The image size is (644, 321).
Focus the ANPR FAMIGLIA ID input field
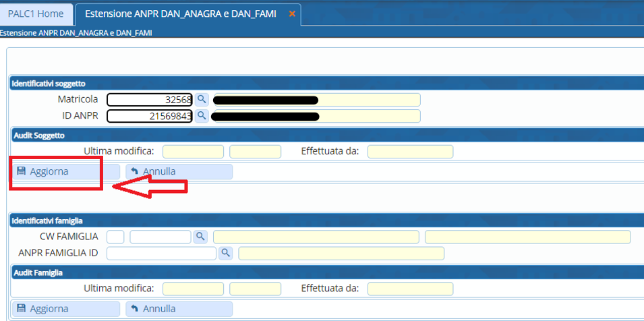point(161,253)
